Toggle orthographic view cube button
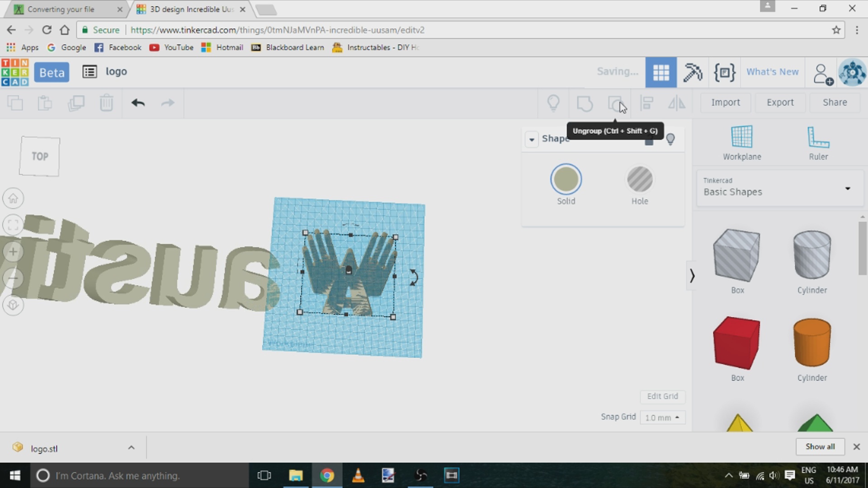 (13, 305)
